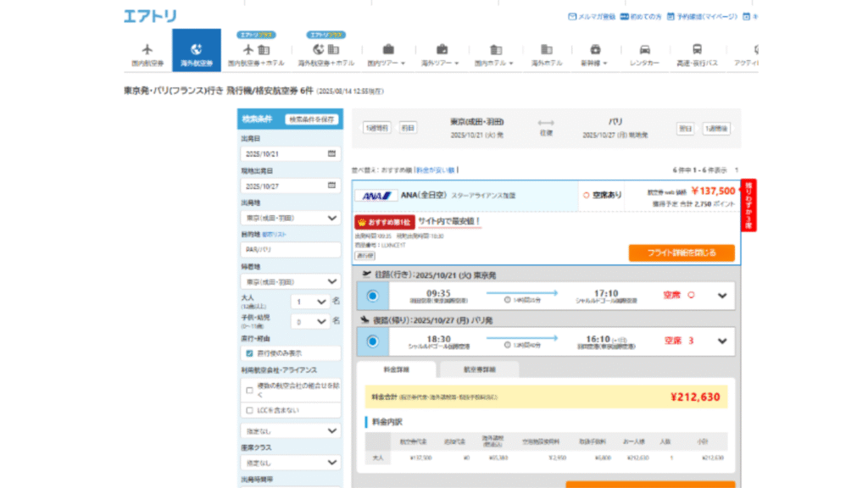The width and height of the screenshot is (868, 488).
Task: Sort results by 料金が安い順
Action: (436, 170)
